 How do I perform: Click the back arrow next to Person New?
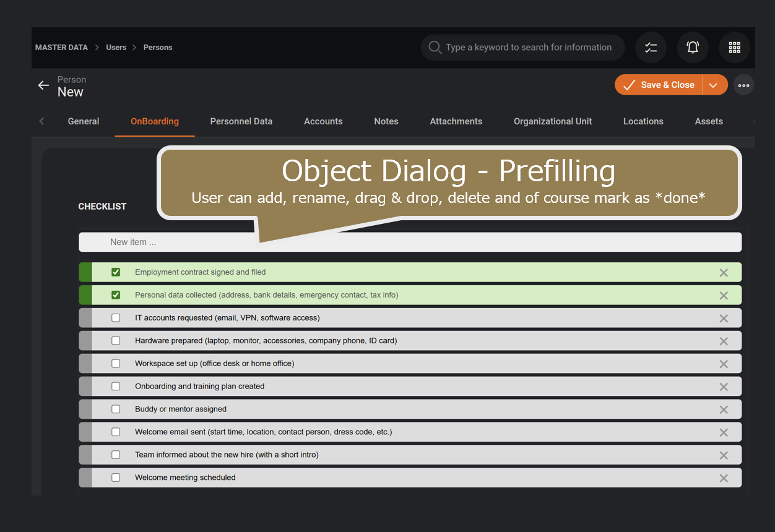43,85
